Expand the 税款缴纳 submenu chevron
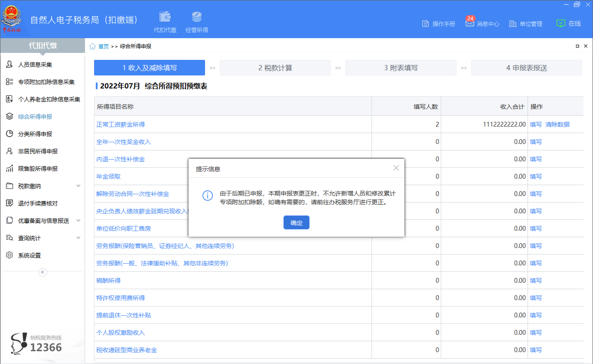Viewport: 593px width, 364px height. [x=78, y=186]
